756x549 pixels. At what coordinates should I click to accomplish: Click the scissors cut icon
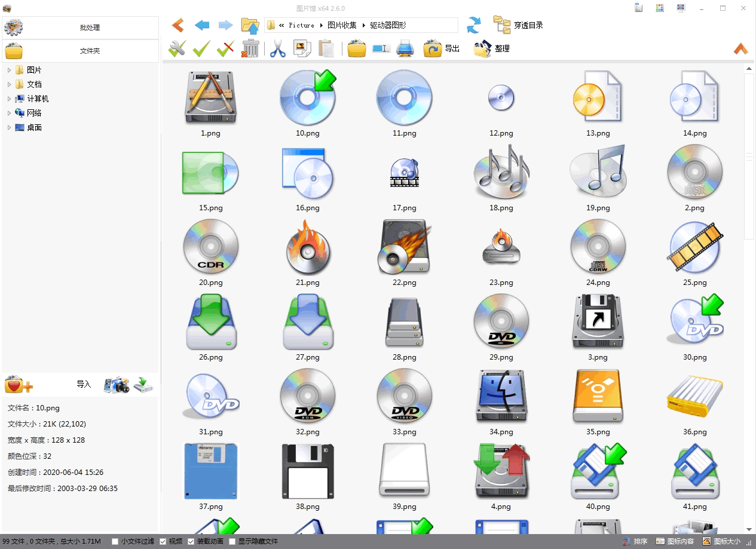(x=277, y=48)
